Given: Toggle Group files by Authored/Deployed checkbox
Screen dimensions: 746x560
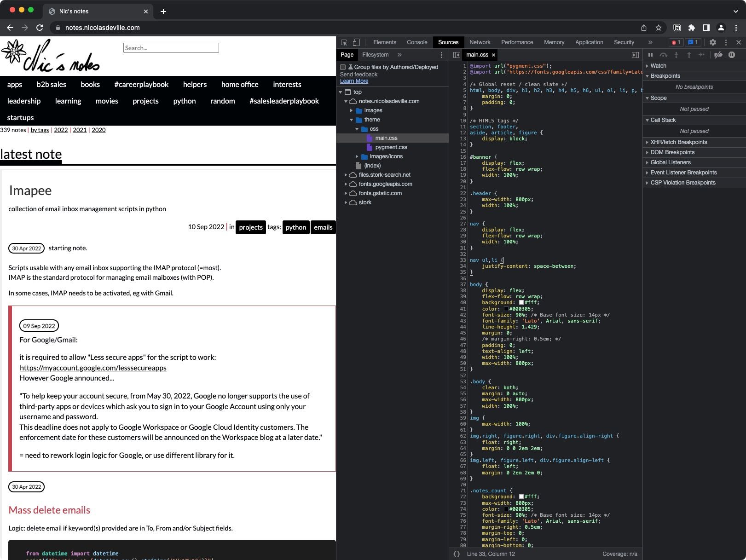Looking at the screenshot, I should (343, 67).
